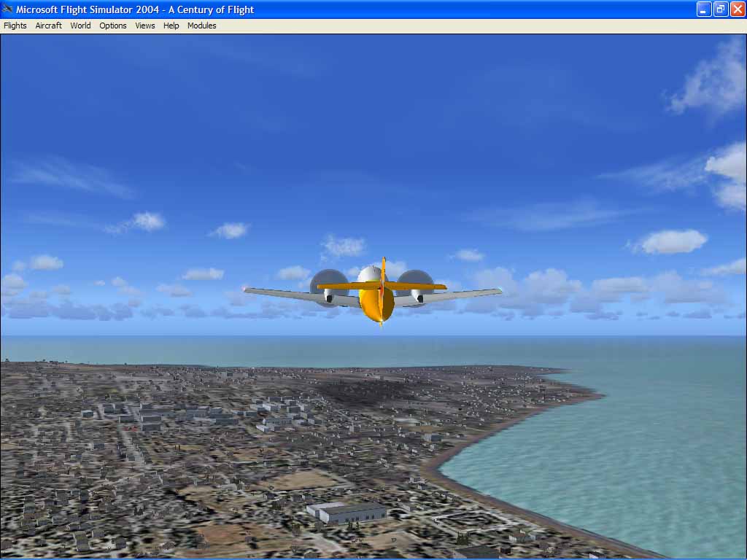Click the Flight Simulator title bar airplane icon
The width and height of the screenshot is (747, 560).
pyautogui.click(x=7, y=9)
